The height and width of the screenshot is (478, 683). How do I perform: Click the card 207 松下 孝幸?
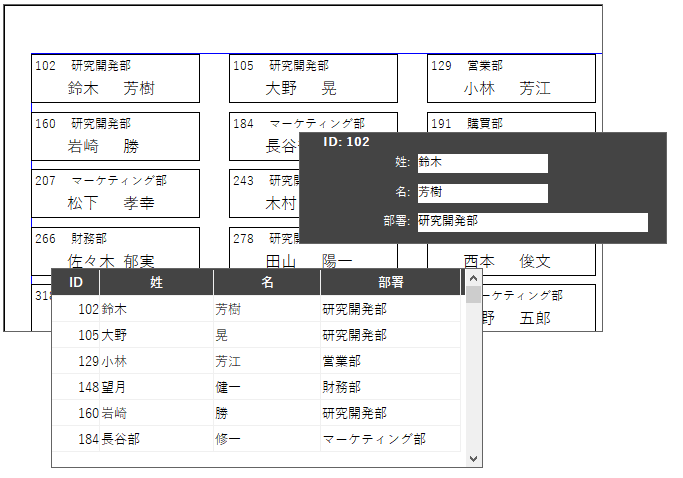point(115,193)
